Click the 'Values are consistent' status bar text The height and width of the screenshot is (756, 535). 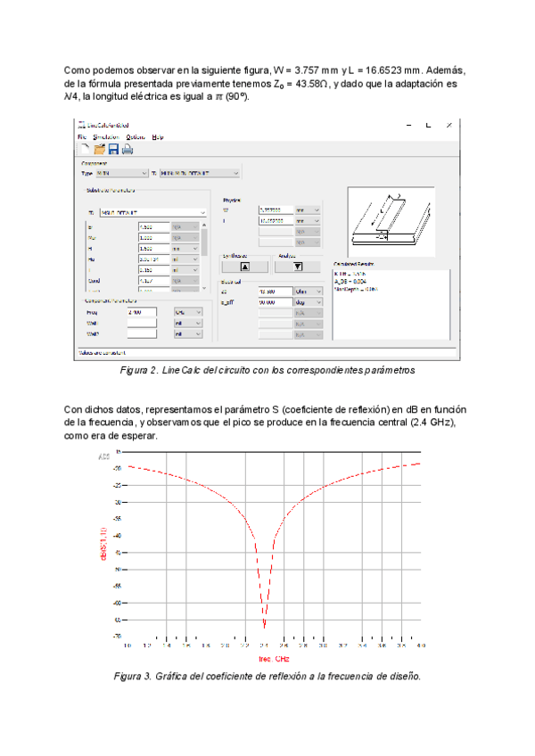[x=103, y=353]
